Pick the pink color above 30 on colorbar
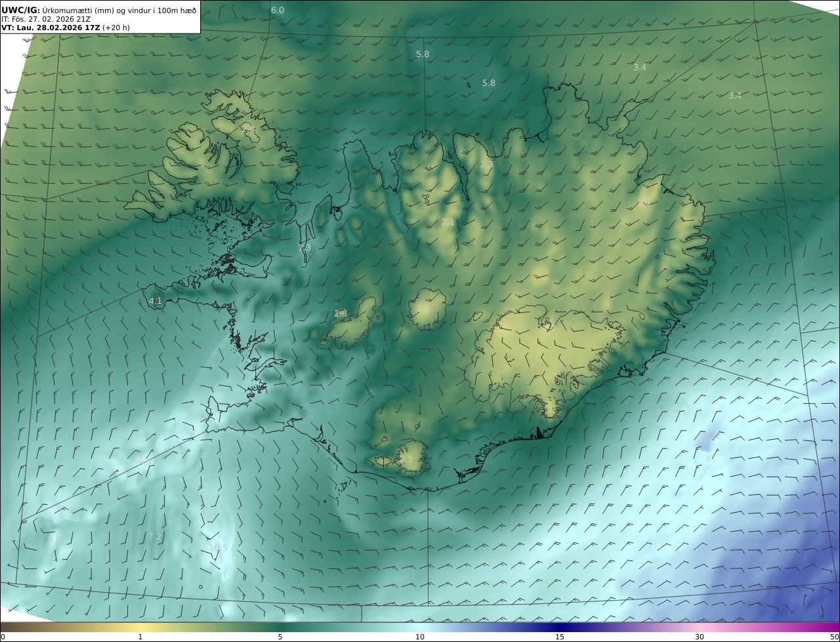The height and width of the screenshot is (642, 840). point(700,626)
